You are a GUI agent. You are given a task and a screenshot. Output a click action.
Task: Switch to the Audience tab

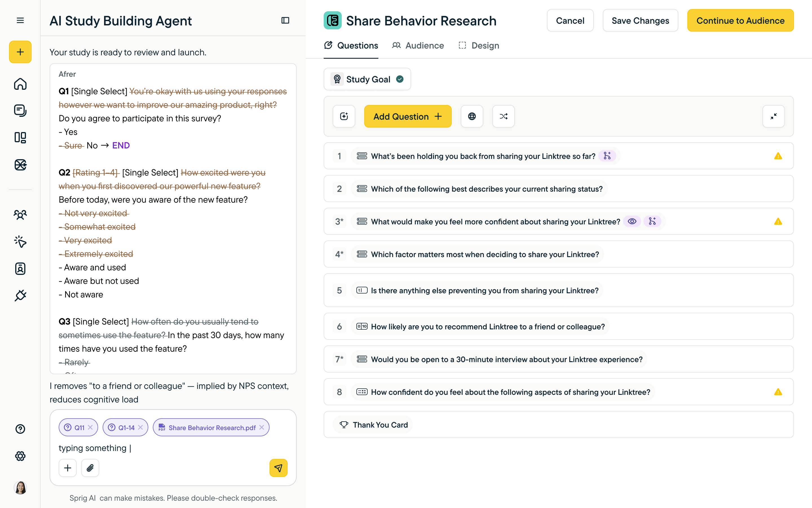[418, 46]
